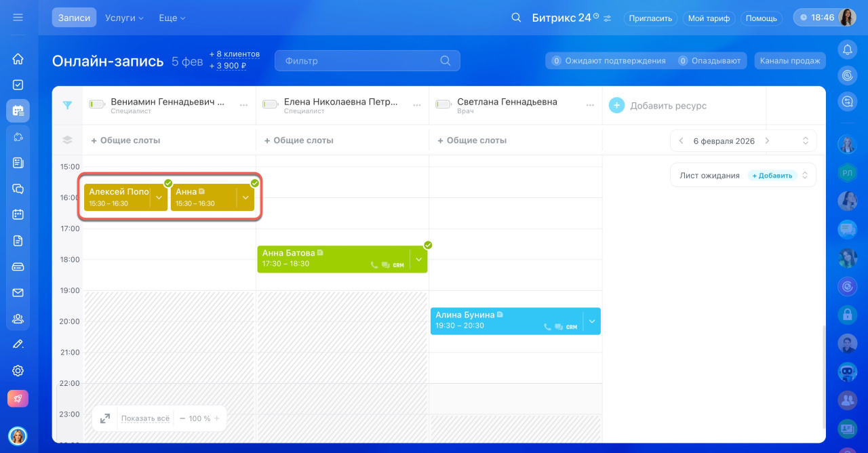Focus the Фильтр input field
The image size is (868, 453).
tap(367, 60)
